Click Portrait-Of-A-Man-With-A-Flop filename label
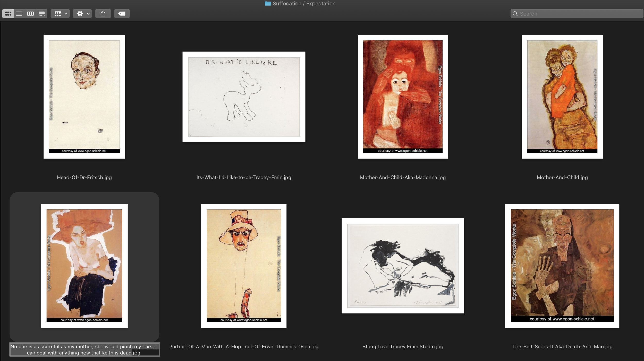Viewport: 644px width, 361px height. (x=244, y=346)
